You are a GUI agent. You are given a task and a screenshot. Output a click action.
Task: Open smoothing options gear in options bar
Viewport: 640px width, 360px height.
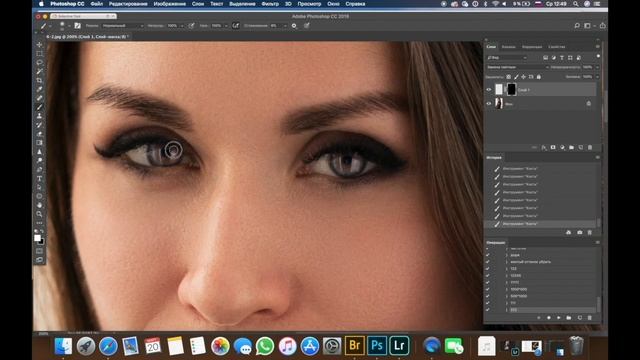(294, 26)
